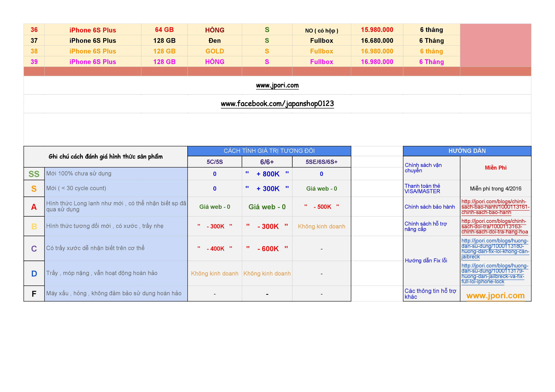This screenshot has width=555, height=392.
Task: Click the 6/6+ column header
Action: point(267,162)
